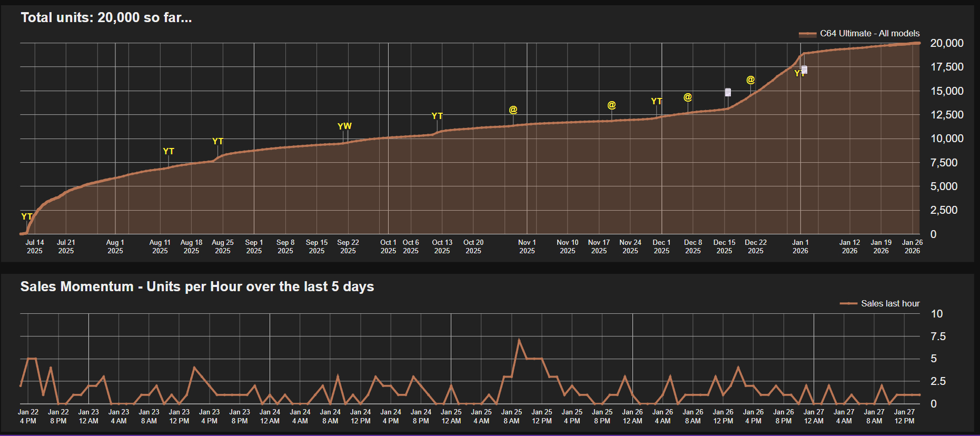The width and height of the screenshot is (980, 436).
Task: Open the notepad icon near Jan 1
Action: (804, 70)
